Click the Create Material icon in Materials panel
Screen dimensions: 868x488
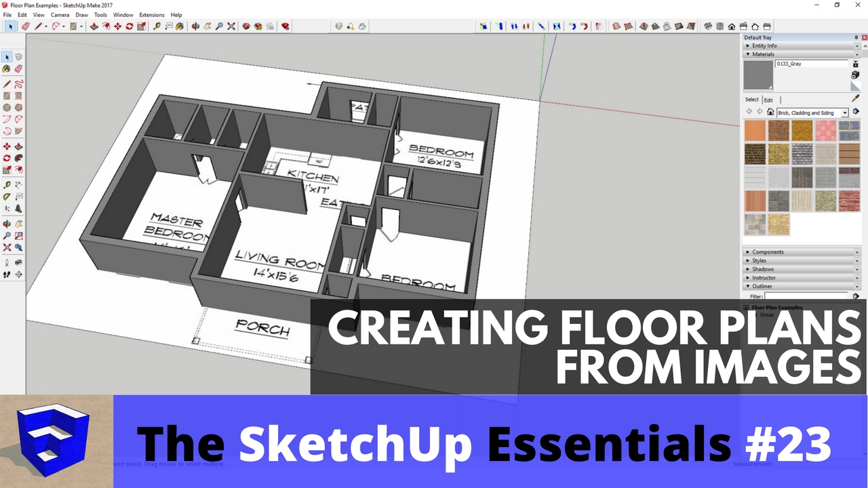point(855,75)
